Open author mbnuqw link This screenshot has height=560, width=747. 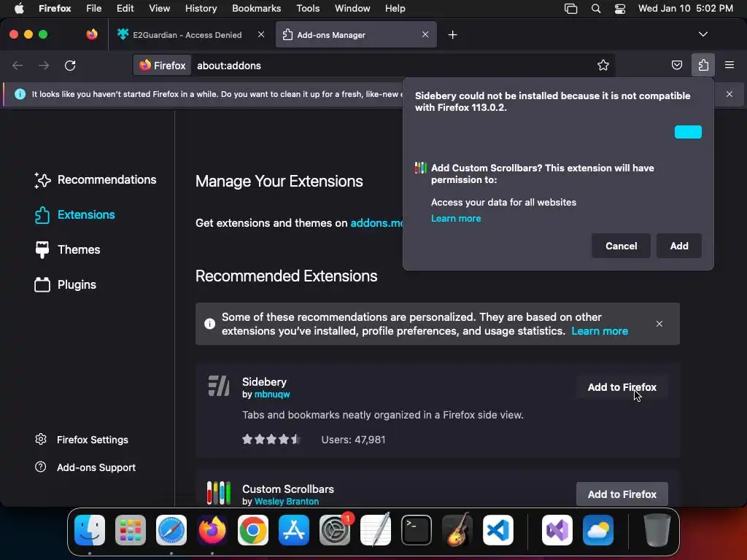coord(272,394)
